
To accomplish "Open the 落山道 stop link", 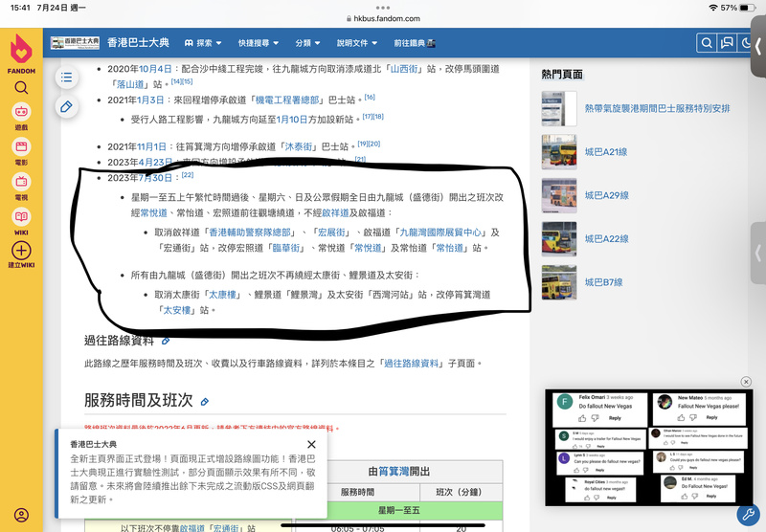I will tap(130, 84).
